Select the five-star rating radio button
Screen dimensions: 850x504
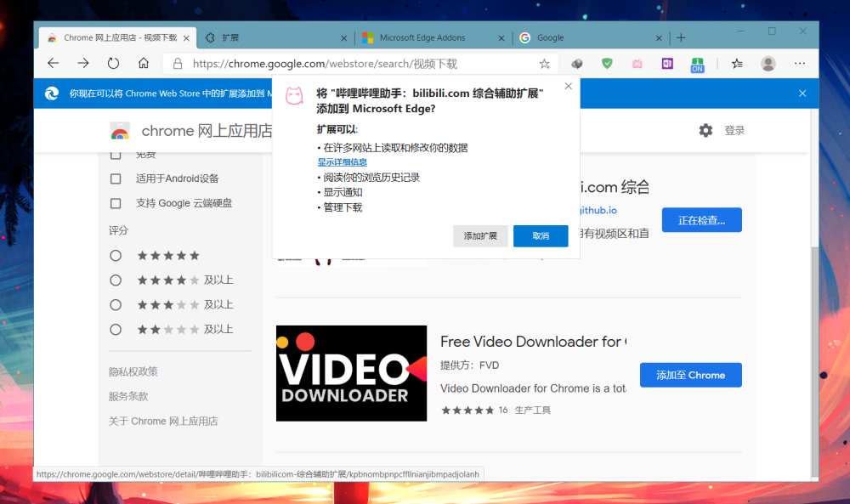[116, 256]
